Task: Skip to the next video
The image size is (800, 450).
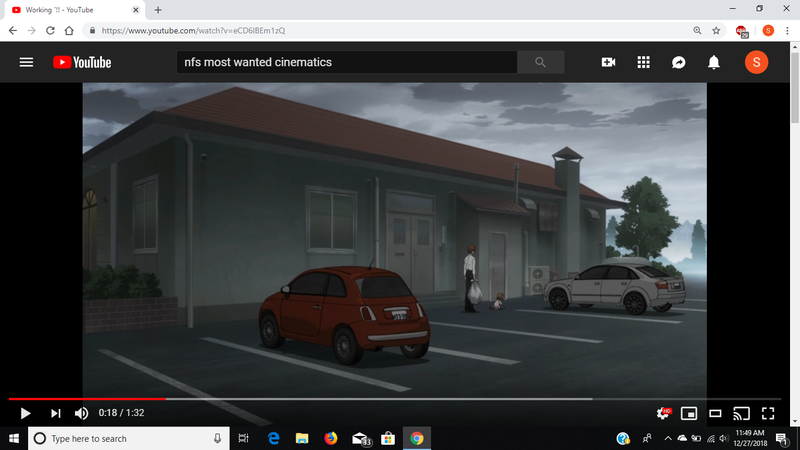Action: (x=56, y=413)
